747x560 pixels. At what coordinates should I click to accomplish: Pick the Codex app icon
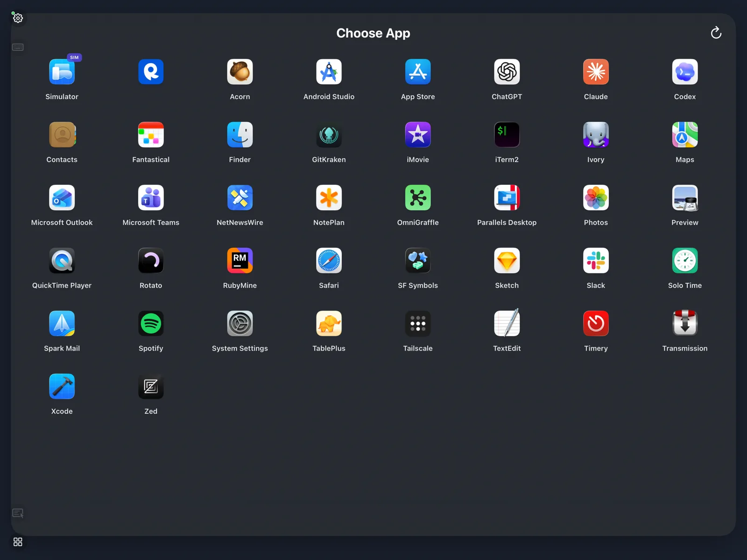click(x=685, y=72)
